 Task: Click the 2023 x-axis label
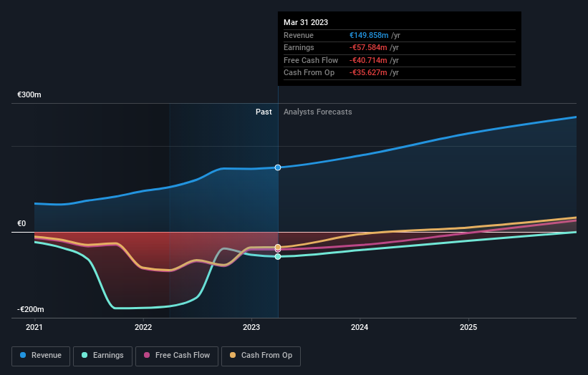pyautogui.click(x=251, y=328)
